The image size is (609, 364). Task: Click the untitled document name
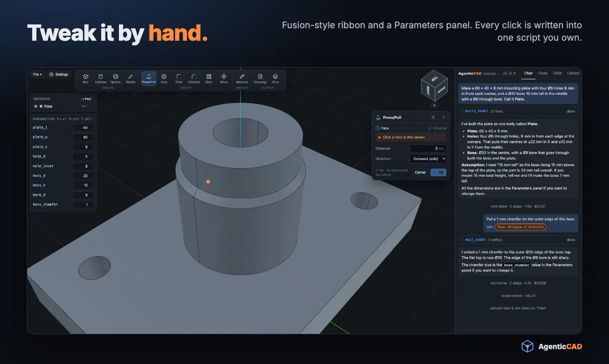tap(490, 74)
